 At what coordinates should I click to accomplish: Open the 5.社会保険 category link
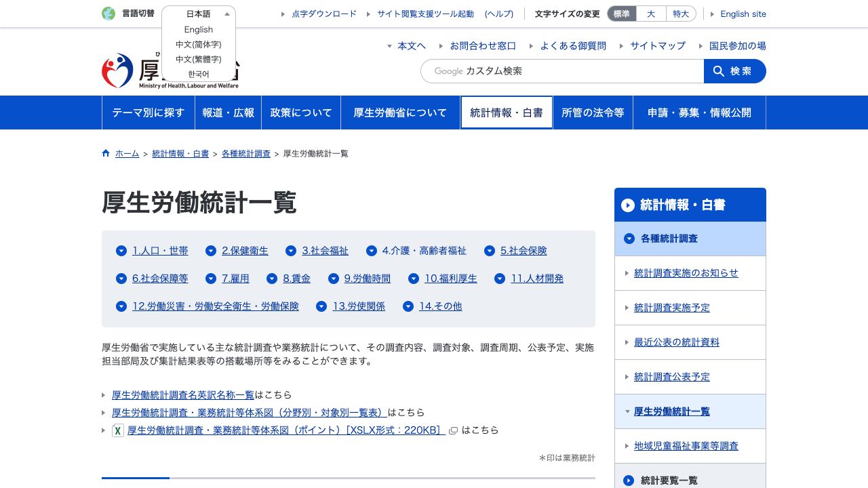coord(524,251)
